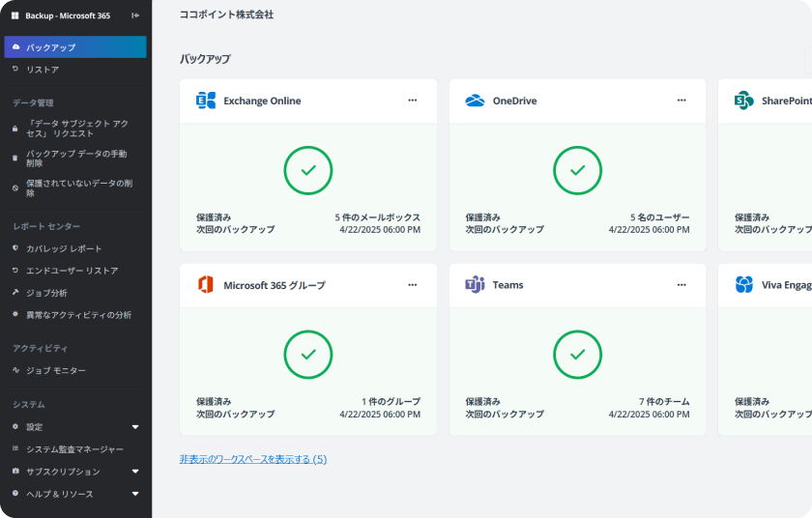The image size is (812, 518).
Task: Click the OneDrive cloud icon
Action: click(475, 101)
